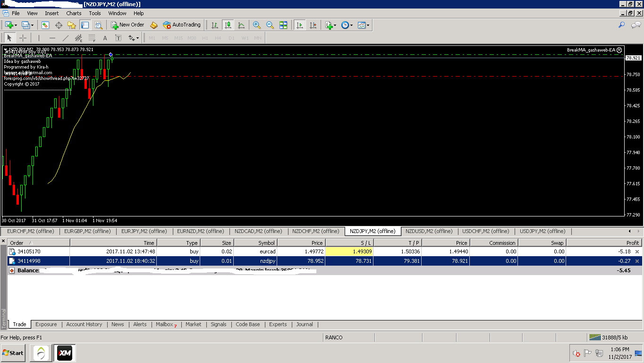Close the nzdjpy order 34114998

click(637, 261)
